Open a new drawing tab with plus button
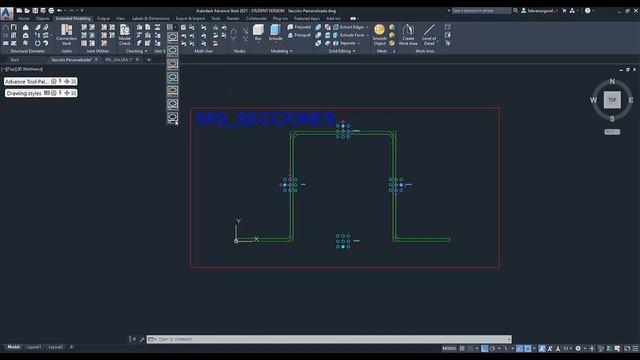640x360 pixels. coord(149,60)
